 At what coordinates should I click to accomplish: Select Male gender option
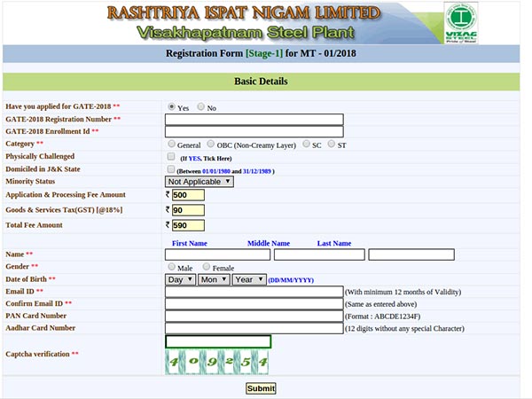pos(172,267)
